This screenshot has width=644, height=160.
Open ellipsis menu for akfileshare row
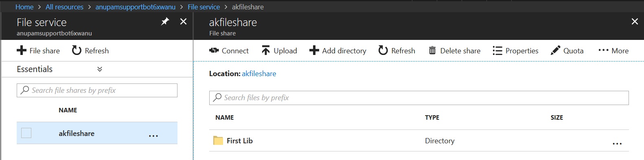tap(153, 136)
